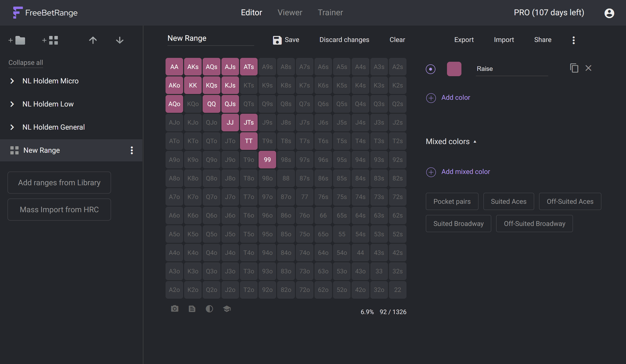626x364 pixels.
Task: Click Add ranges from Library
Action: coord(59,183)
